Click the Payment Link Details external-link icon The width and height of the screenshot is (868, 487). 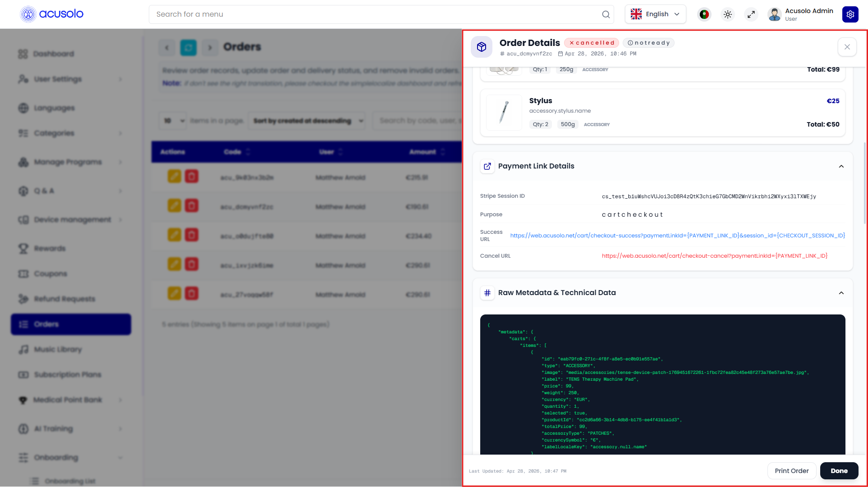[487, 166]
